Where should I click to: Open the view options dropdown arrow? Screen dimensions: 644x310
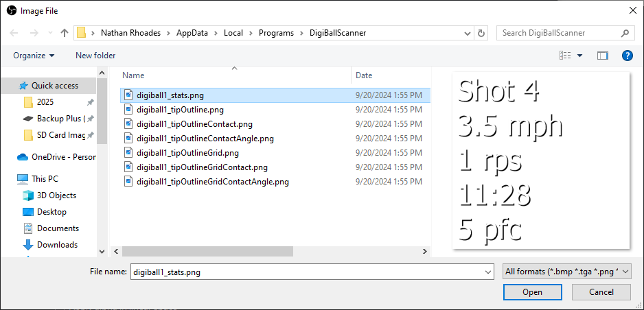click(579, 56)
